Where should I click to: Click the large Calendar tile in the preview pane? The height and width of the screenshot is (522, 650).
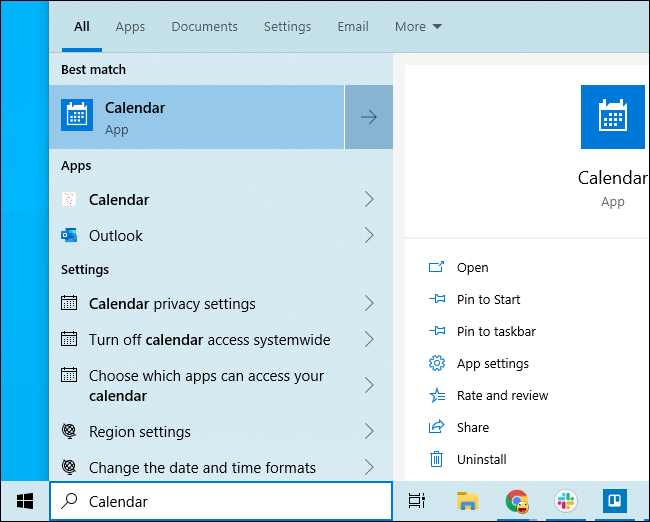[613, 117]
